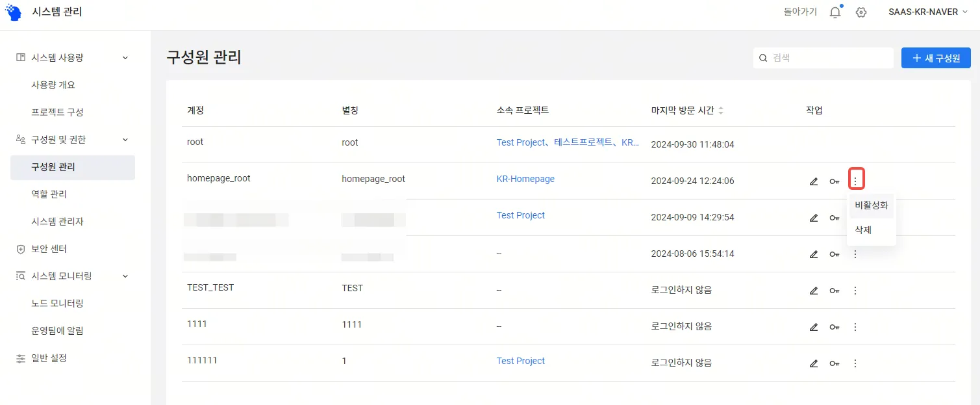Click key icon for 1111
980x405 pixels.
click(835, 327)
